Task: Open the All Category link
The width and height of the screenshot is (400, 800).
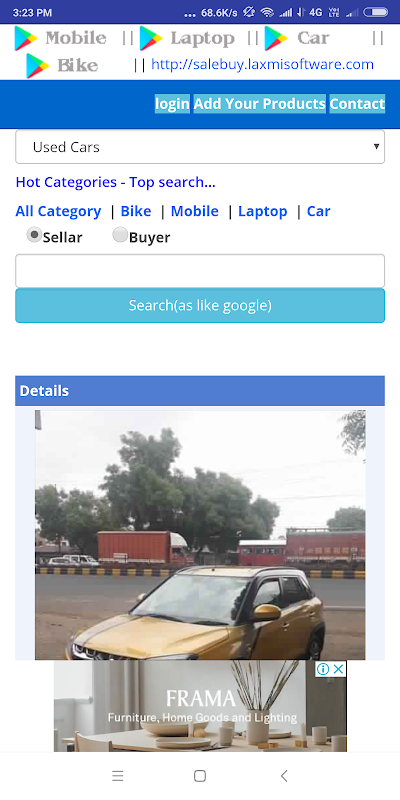Action: [58, 211]
